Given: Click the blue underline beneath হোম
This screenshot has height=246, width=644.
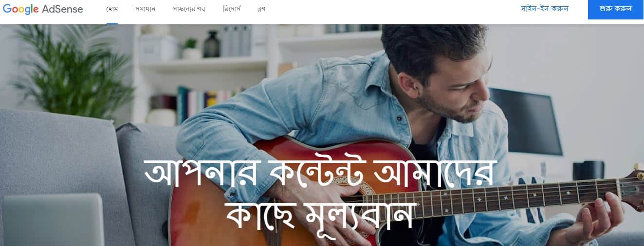Looking at the screenshot, I should (x=112, y=23).
